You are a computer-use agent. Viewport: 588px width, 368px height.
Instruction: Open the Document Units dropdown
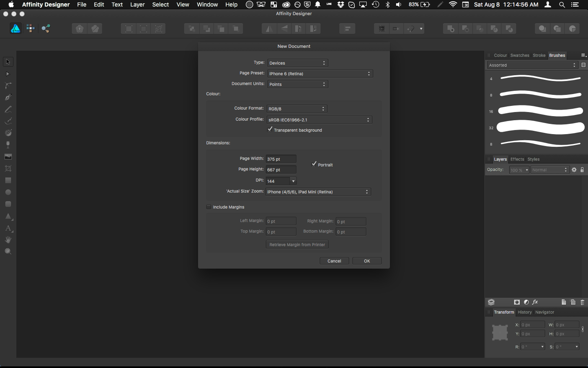click(298, 84)
